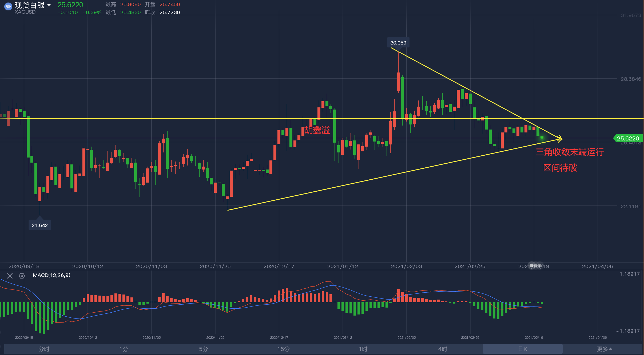Click the 区间待破 annotation text
This screenshot has width=644, height=355.
(x=560, y=168)
